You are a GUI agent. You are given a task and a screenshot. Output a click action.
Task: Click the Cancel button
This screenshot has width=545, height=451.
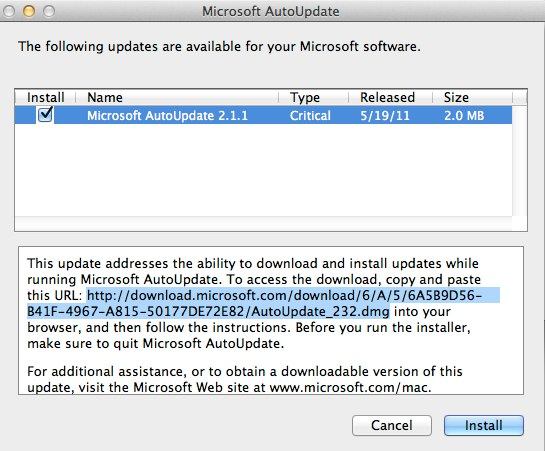coord(392,425)
